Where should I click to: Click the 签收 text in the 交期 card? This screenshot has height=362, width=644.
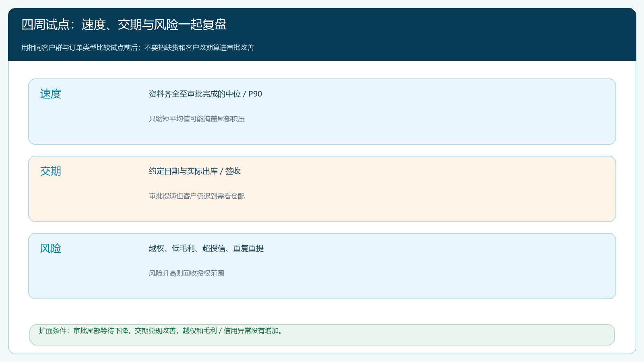(x=233, y=171)
